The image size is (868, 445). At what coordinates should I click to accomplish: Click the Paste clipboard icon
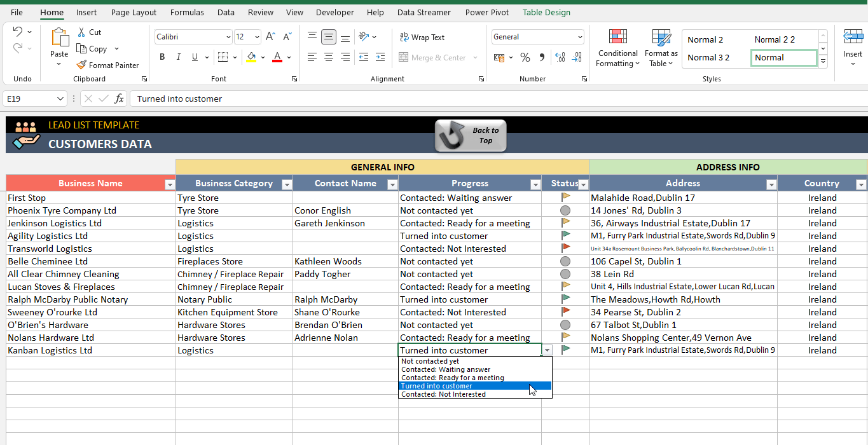click(x=60, y=38)
